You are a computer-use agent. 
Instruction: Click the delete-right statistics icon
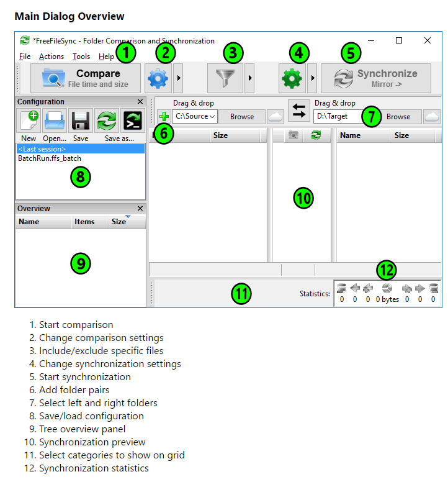coord(433,288)
